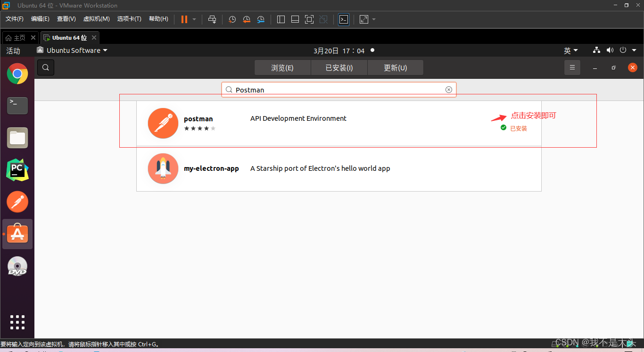
Task: Open the 虚拟机(M) menu
Action: [x=97, y=19]
